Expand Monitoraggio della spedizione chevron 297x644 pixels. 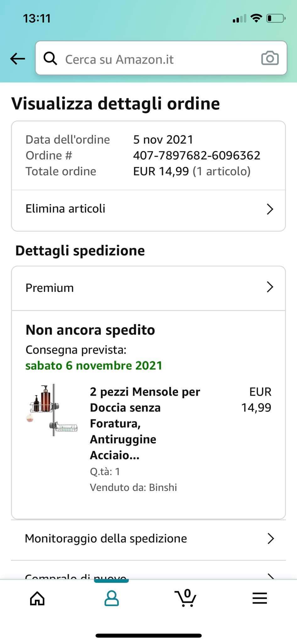click(271, 539)
